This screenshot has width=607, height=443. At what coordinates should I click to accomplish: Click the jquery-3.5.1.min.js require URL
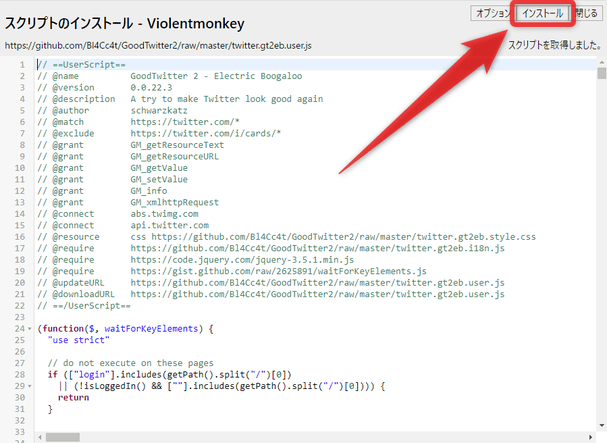click(x=242, y=260)
